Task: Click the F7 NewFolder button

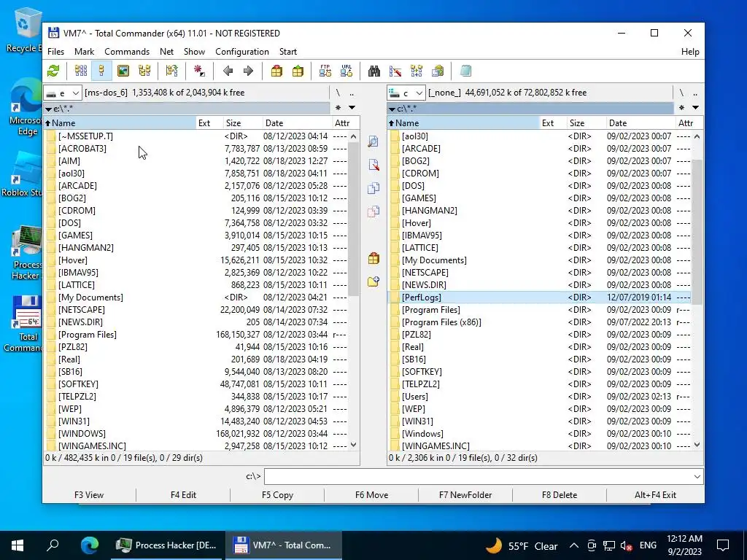Action: click(x=465, y=495)
